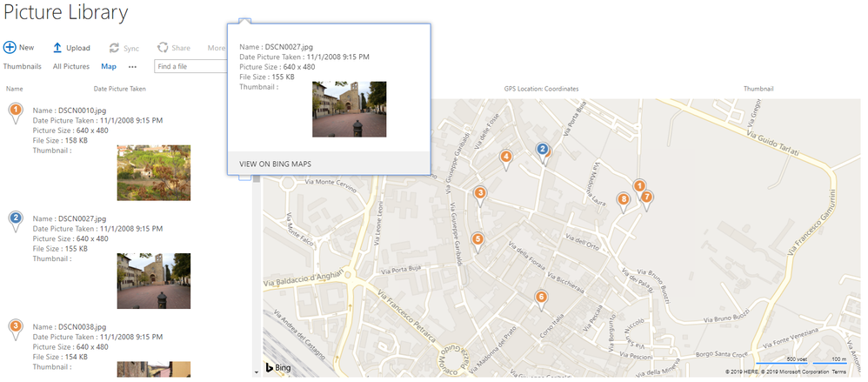Click list pin 1 beside DSCN0010.jpg
This screenshot has height=382, width=868.
point(16,113)
